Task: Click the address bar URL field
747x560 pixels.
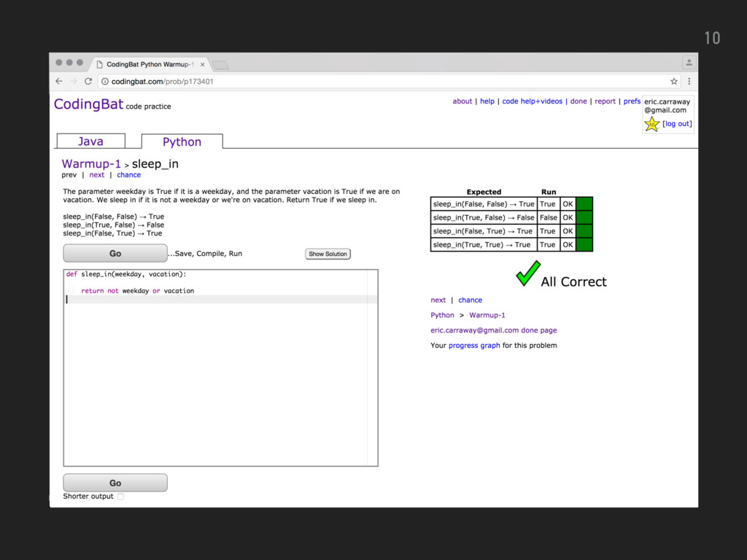Action: click(388, 82)
